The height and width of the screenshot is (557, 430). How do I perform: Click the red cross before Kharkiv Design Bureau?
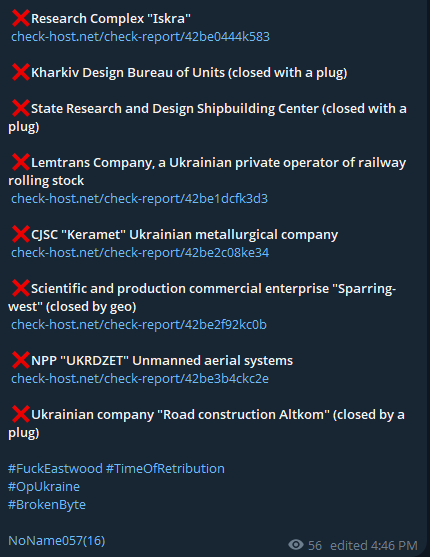[x=21, y=72]
